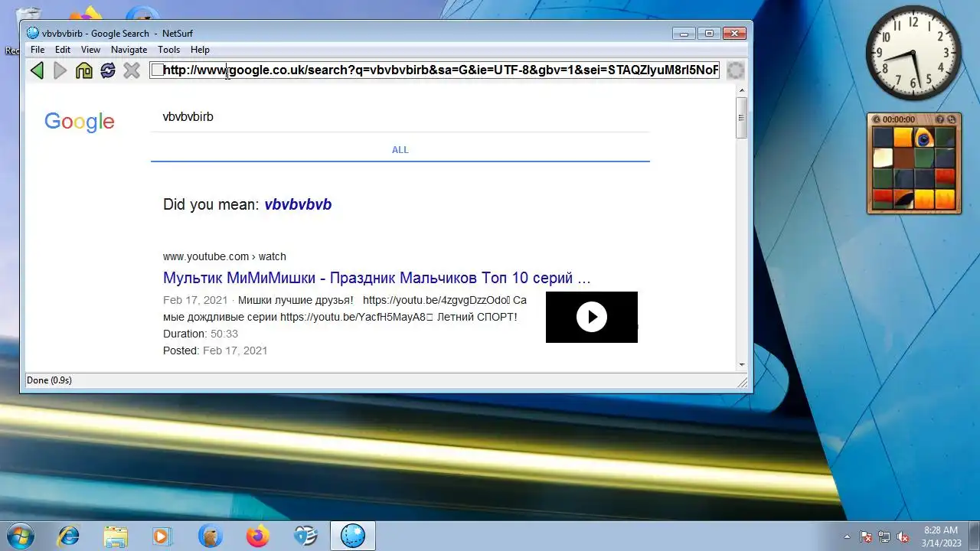Click the puzzle gadget show picture icon
Screen dimensions: 980x551
(x=877, y=119)
